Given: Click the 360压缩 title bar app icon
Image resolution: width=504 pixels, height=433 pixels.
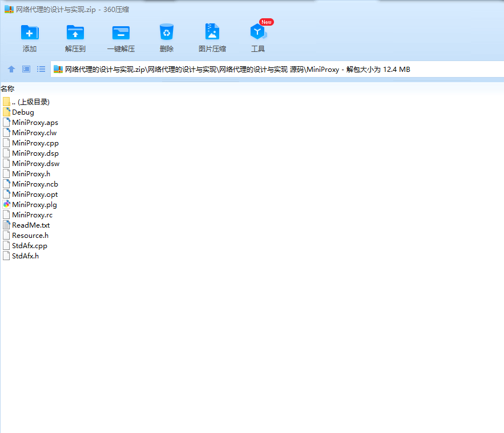Looking at the screenshot, I should point(9,9).
